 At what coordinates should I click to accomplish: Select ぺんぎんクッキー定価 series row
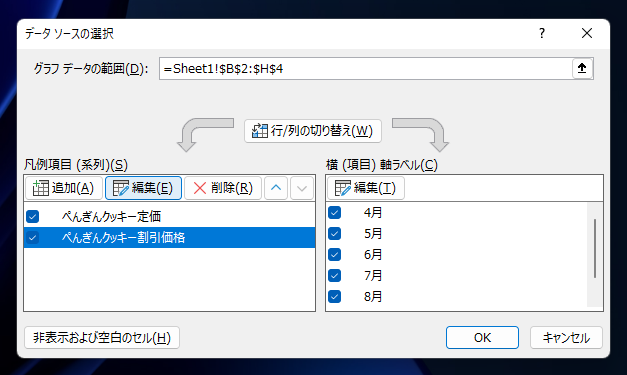point(170,217)
